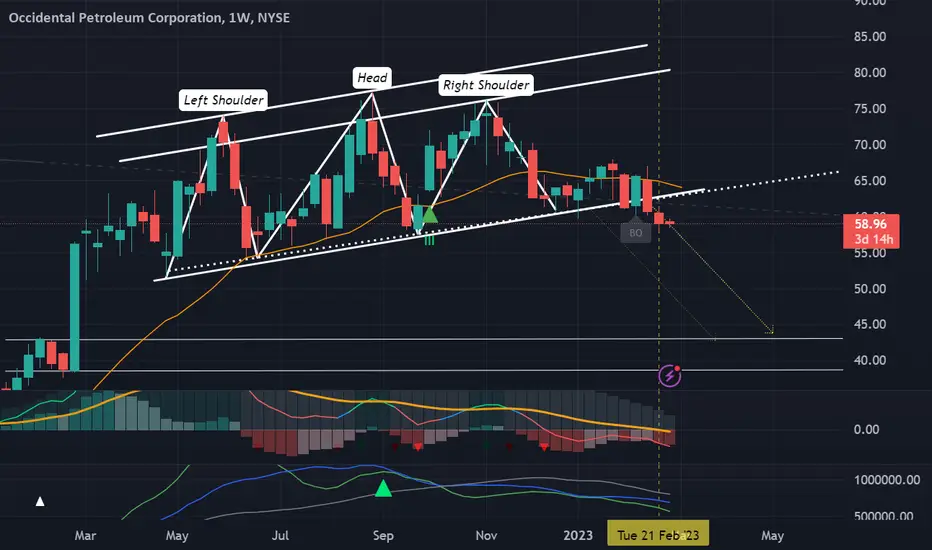Viewport: 932px width, 550px height.
Task: Click the 50.00 price axis label
Action: pos(870,289)
